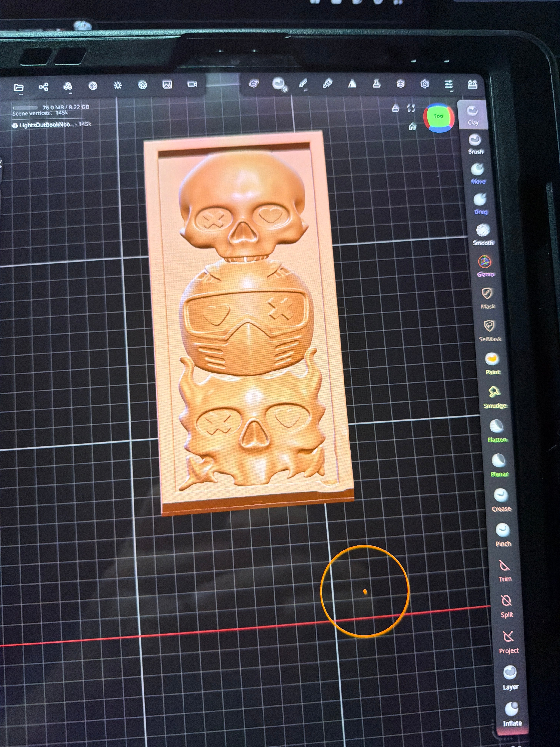Open the Layers stack menu
560x747 pixels.
401,84
